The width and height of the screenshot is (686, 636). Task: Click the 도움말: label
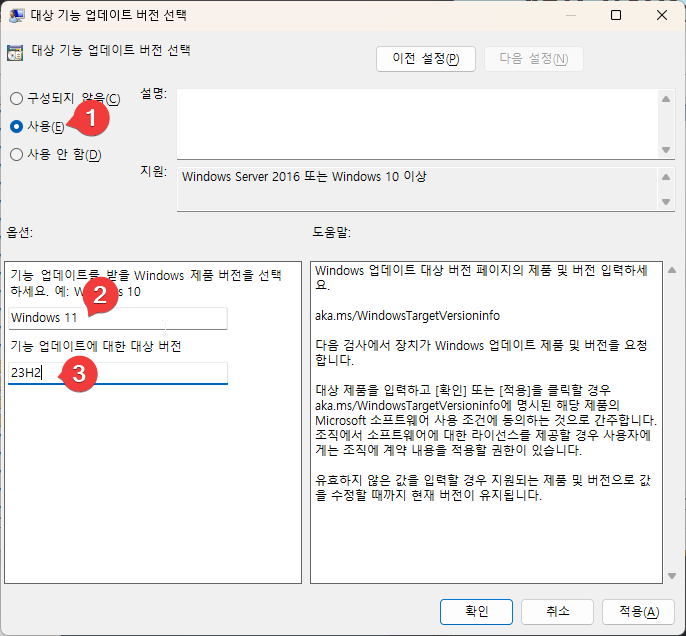point(332,232)
